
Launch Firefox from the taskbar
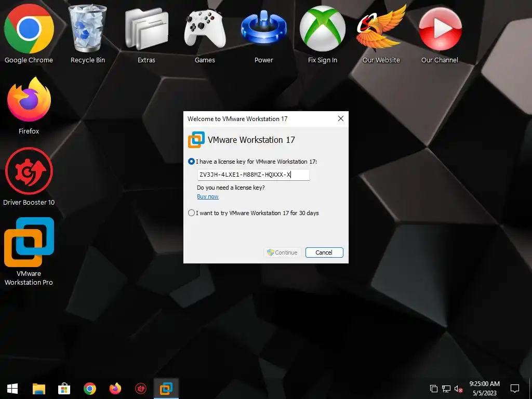point(115,389)
